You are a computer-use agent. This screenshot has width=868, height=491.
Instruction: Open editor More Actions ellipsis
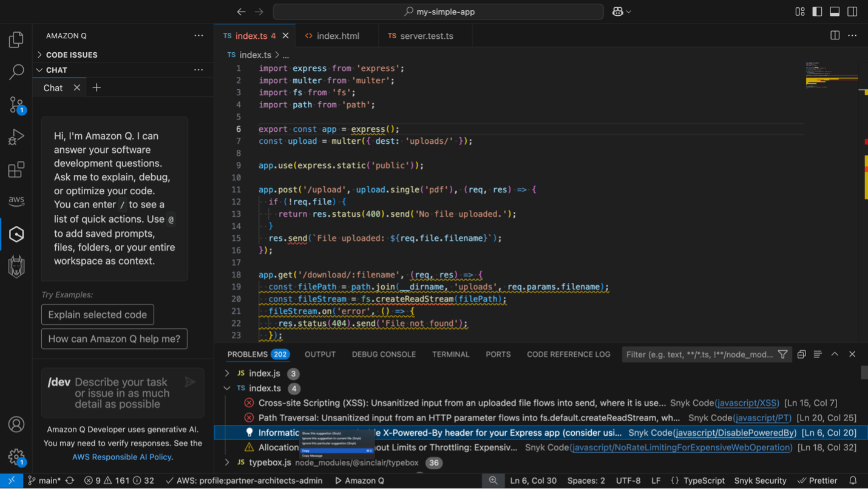pos(852,36)
